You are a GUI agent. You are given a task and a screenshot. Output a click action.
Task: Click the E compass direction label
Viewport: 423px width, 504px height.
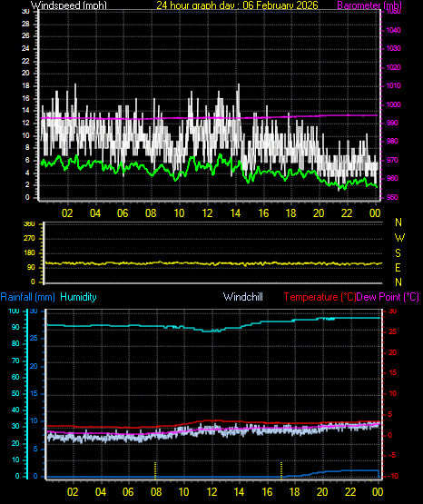tap(398, 268)
